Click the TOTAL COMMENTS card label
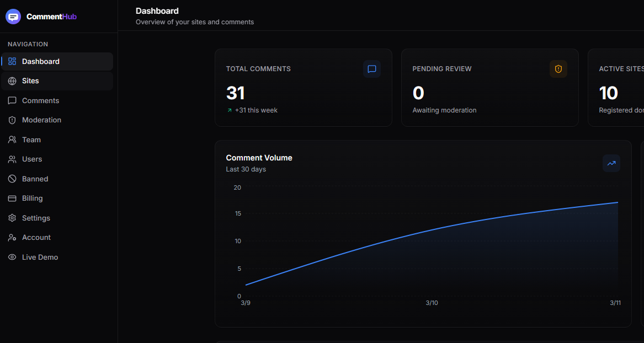 (258, 69)
